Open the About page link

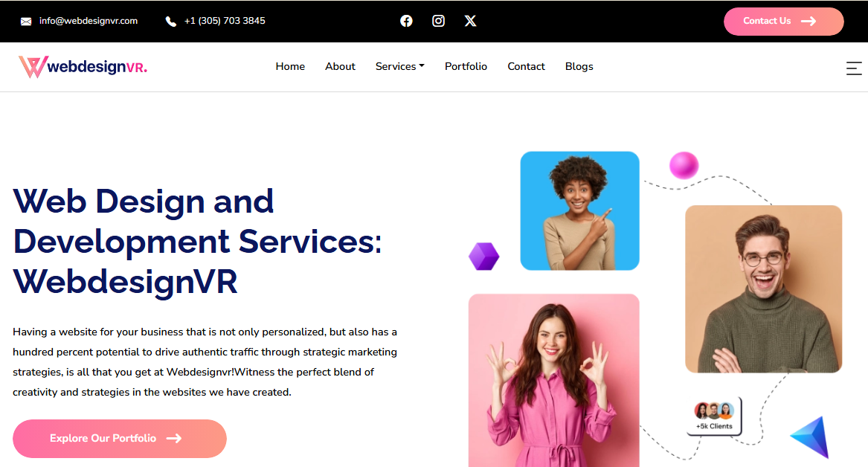(340, 66)
